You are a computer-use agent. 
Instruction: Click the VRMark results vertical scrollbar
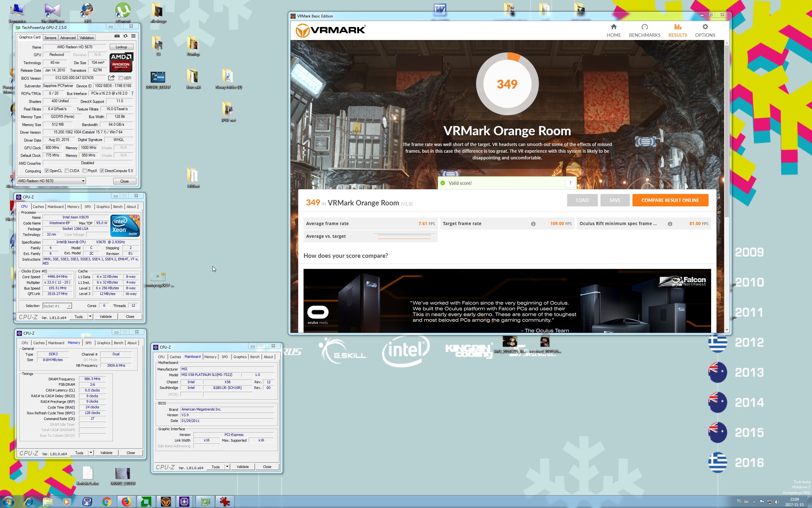[x=727, y=131]
